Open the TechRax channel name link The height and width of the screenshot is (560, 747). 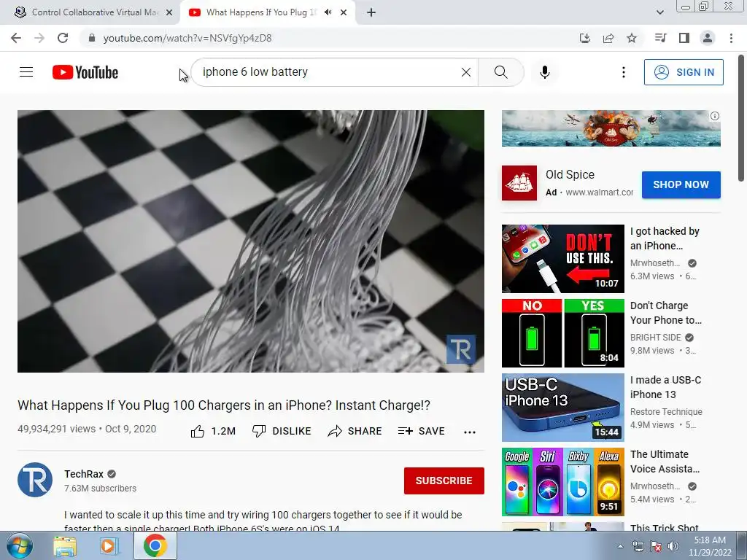[x=84, y=474]
